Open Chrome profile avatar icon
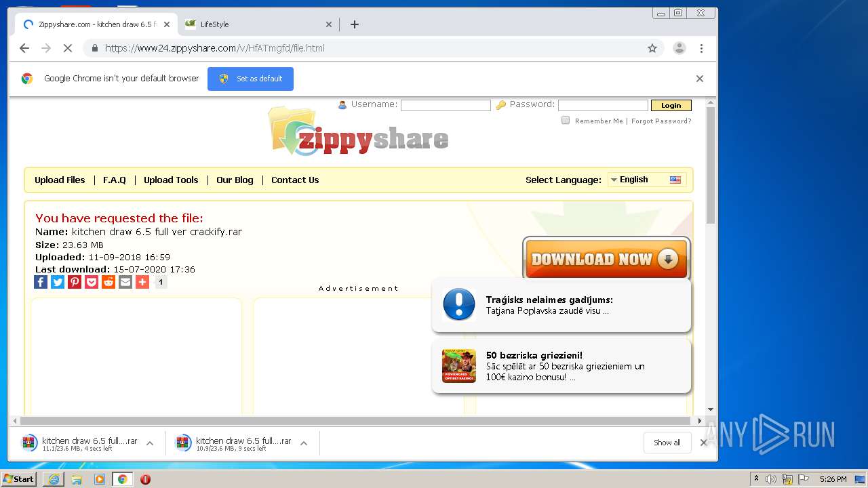 pyautogui.click(x=679, y=48)
